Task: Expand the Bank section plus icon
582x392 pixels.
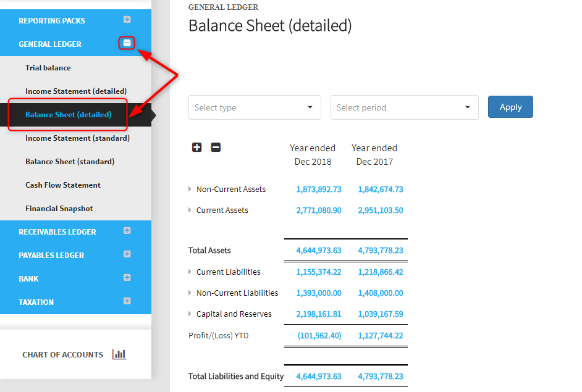Action: click(x=127, y=277)
